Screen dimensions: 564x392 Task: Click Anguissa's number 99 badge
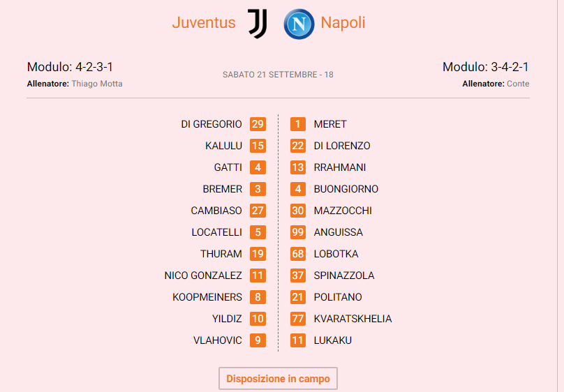pos(298,232)
